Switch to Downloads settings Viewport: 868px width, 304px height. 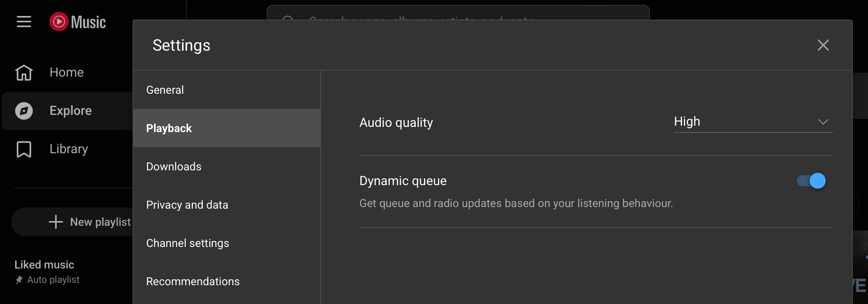click(226, 167)
